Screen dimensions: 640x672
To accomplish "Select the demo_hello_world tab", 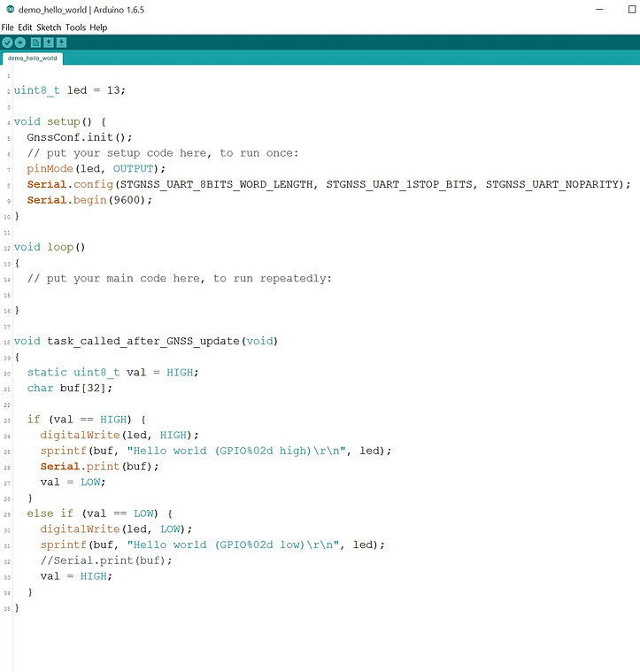I will (33, 58).
